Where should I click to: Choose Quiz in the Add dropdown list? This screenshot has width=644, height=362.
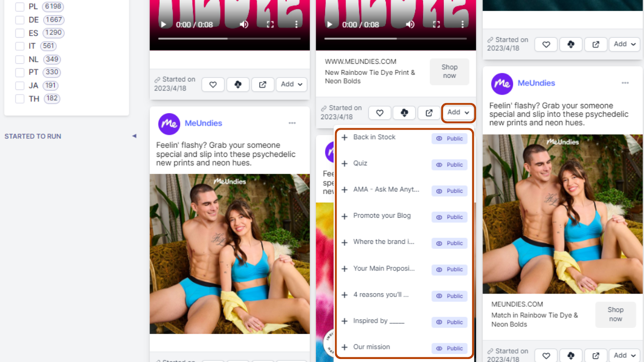tap(360, 163)
